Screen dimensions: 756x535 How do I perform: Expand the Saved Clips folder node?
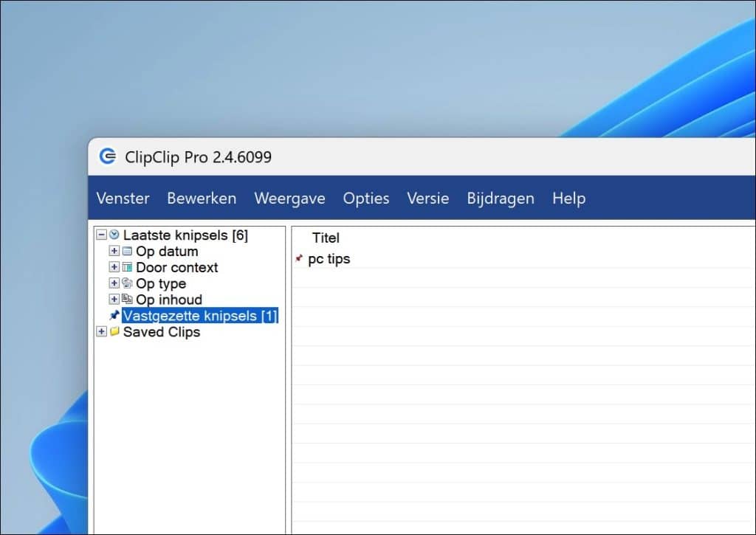[x=101, y=331]
